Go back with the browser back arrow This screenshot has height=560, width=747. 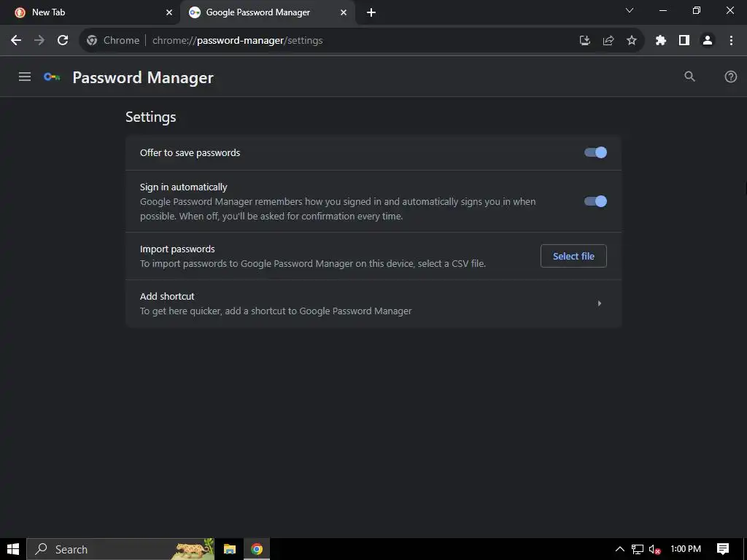[16, 41]
